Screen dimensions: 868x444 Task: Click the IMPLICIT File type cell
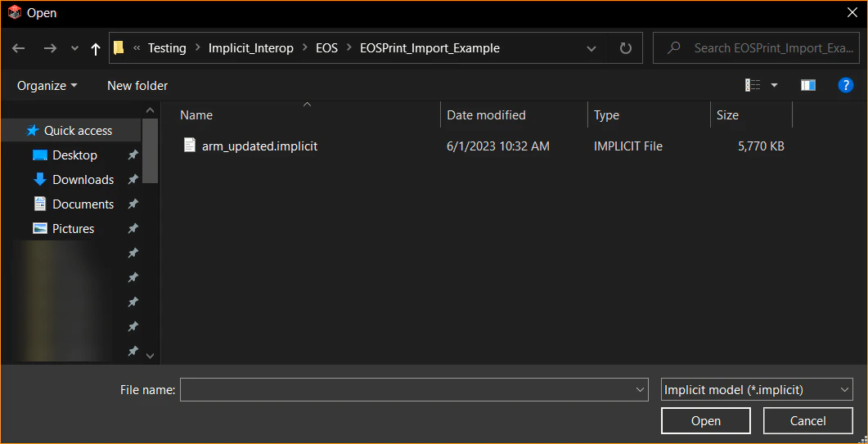[628, 146]
